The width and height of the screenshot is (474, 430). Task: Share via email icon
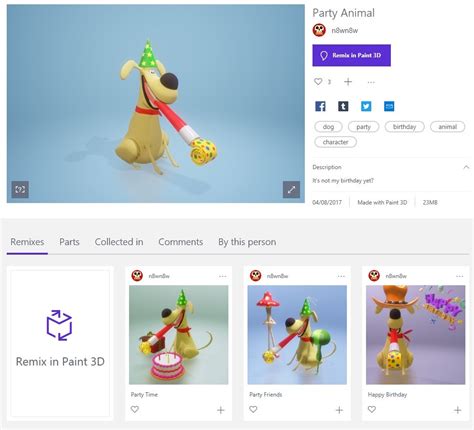tap(389, 106)
